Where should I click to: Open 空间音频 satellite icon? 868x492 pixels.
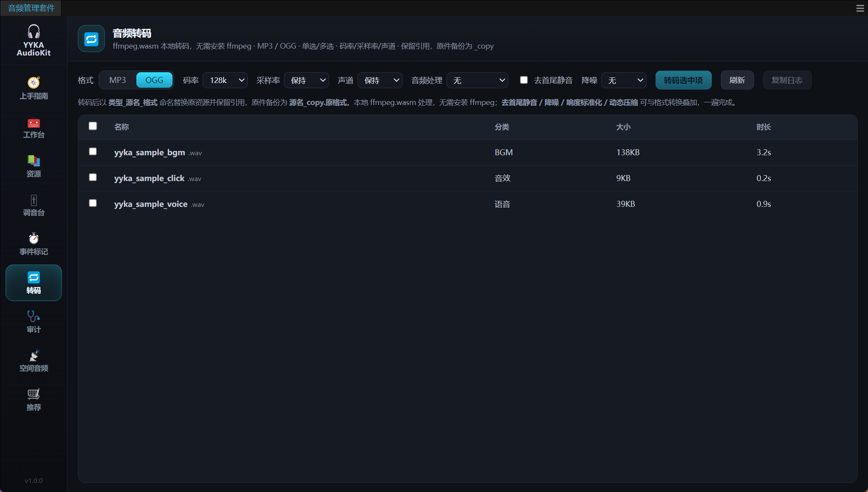(34, 356)
